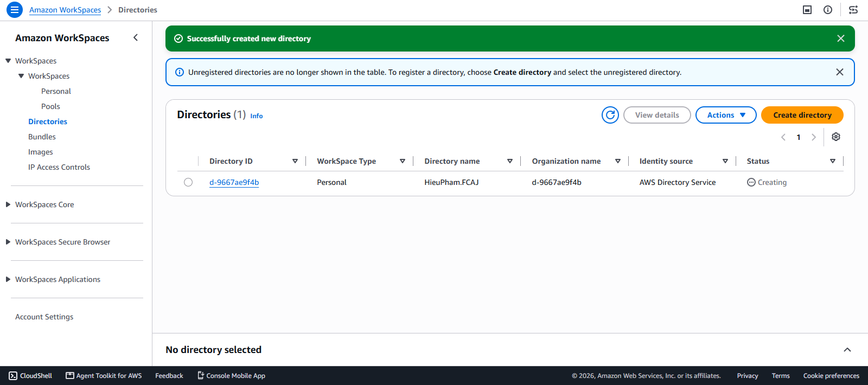Click the Directories breadcrumb text
This screenshot has width=868, height=385.
(138, 10)
